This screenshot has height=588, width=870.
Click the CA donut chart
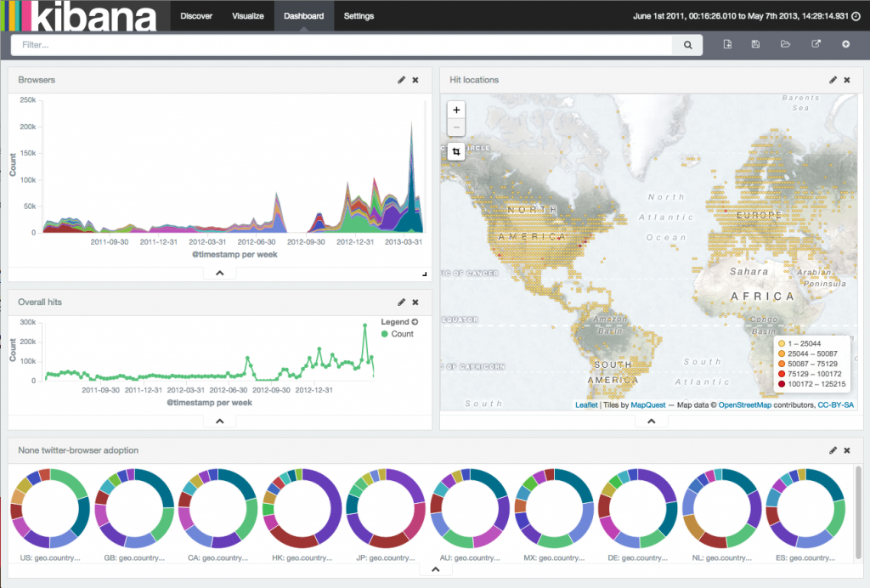[x=218, y=508]
